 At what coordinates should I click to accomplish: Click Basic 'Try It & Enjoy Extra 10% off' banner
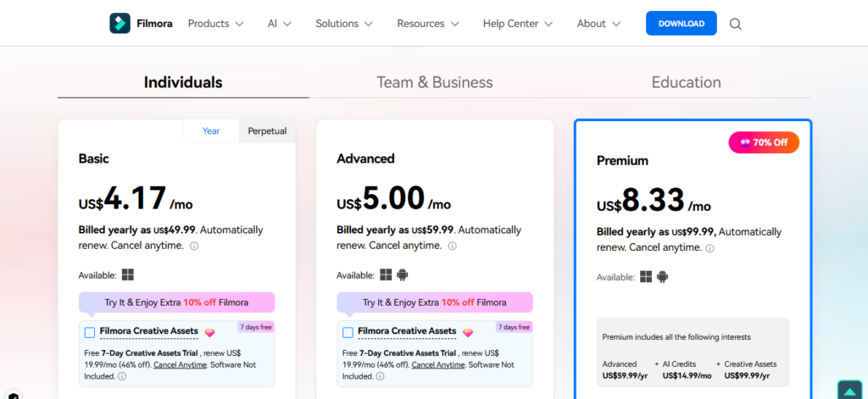[176, 302]
